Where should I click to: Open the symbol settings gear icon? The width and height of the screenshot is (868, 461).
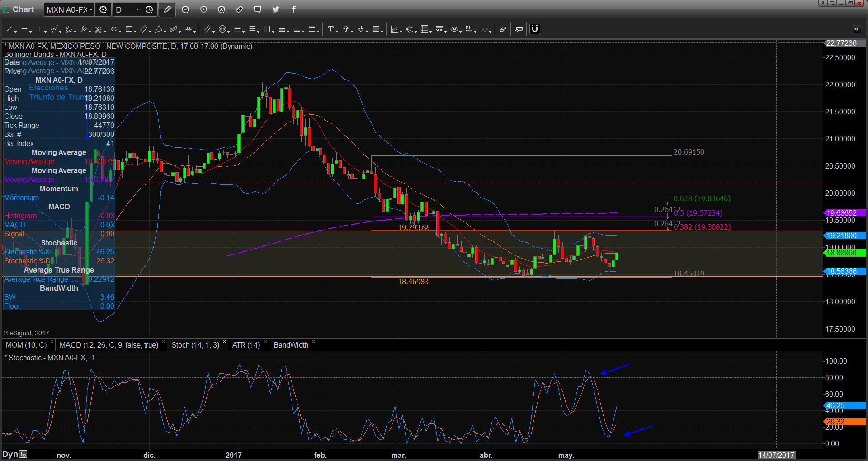103,9
